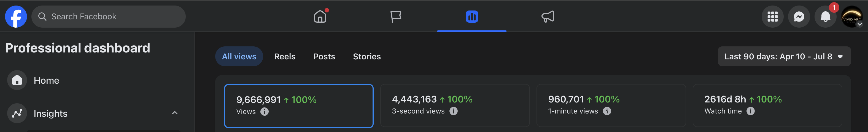Click the info icon beside 1-minute views
Viewport: 868px width, 132px height.
click(607, 111)
